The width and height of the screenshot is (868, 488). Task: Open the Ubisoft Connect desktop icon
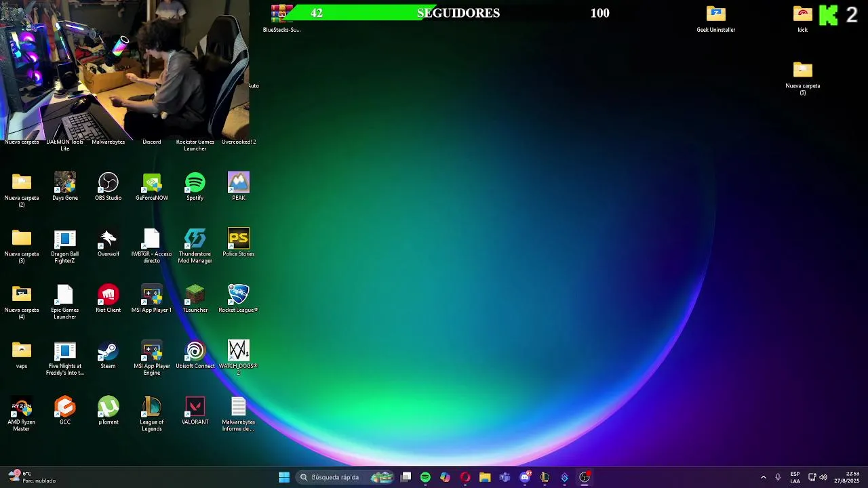click(195, 355)
